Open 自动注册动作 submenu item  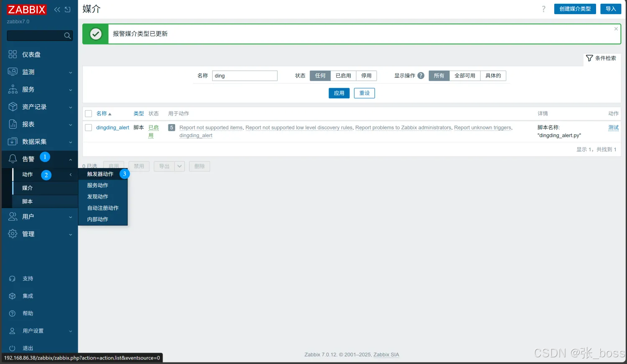click(x=103, y=208)
